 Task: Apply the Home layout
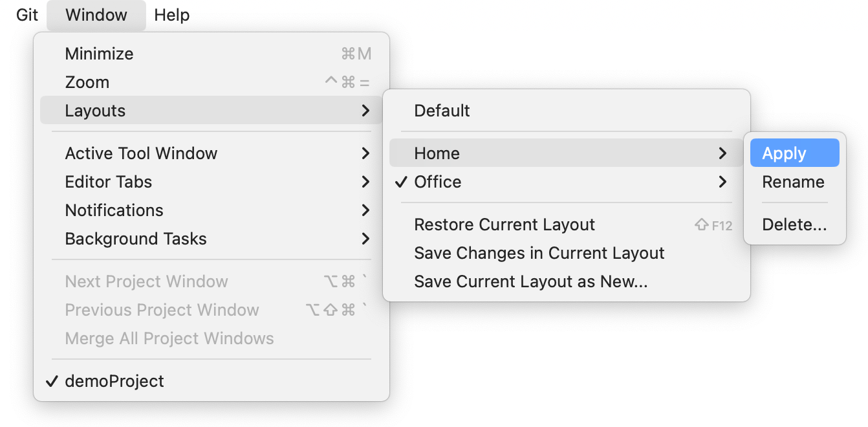click(785, 153)
